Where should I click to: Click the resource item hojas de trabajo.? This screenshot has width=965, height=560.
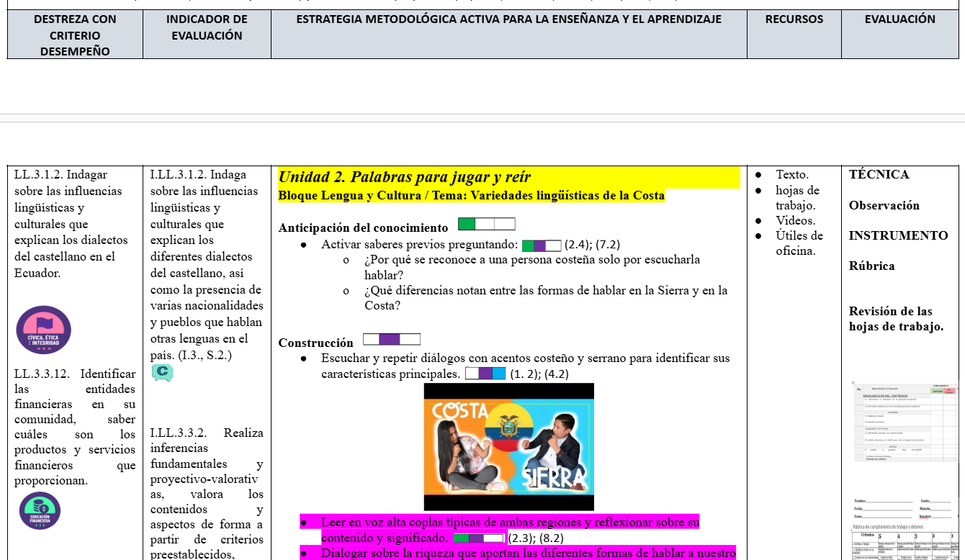pyautogui.click(x=798, y=198)
